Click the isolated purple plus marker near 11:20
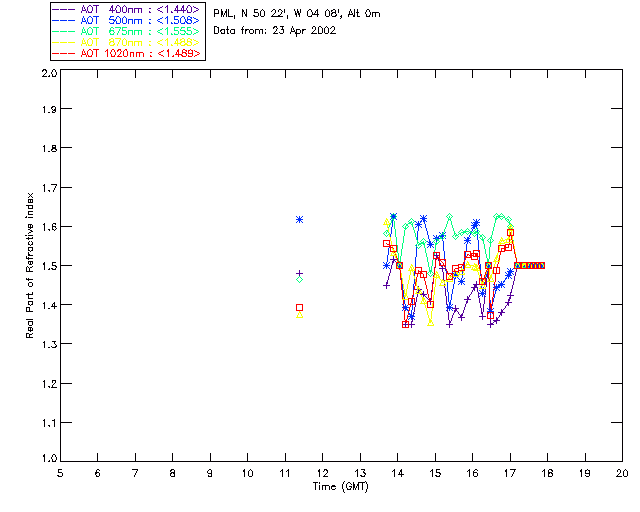This screenshot has height=512, width=640. click(300, 273)
